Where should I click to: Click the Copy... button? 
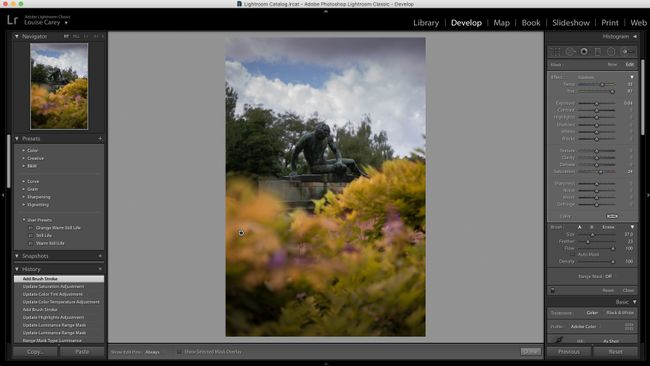click(x=35, y=351)
